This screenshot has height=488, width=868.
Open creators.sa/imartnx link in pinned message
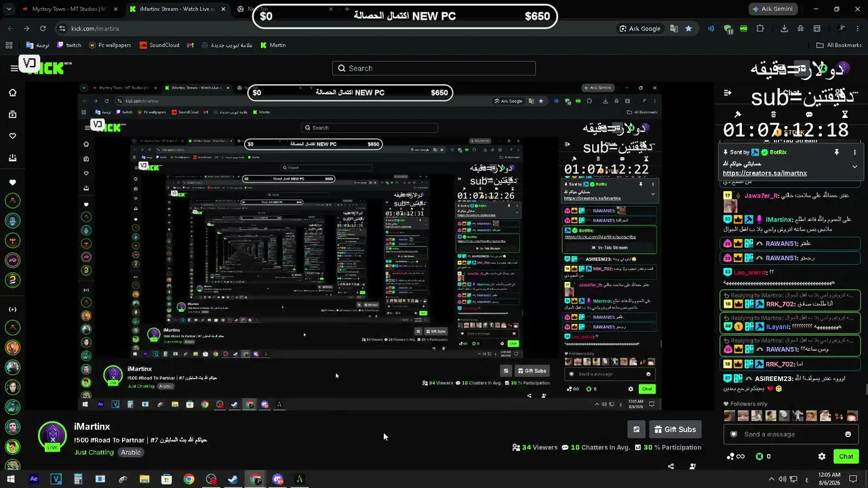click(764, 174)
